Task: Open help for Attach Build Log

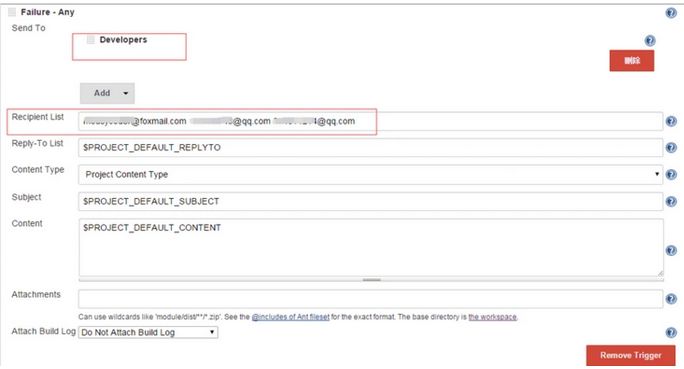Action: 671,333
